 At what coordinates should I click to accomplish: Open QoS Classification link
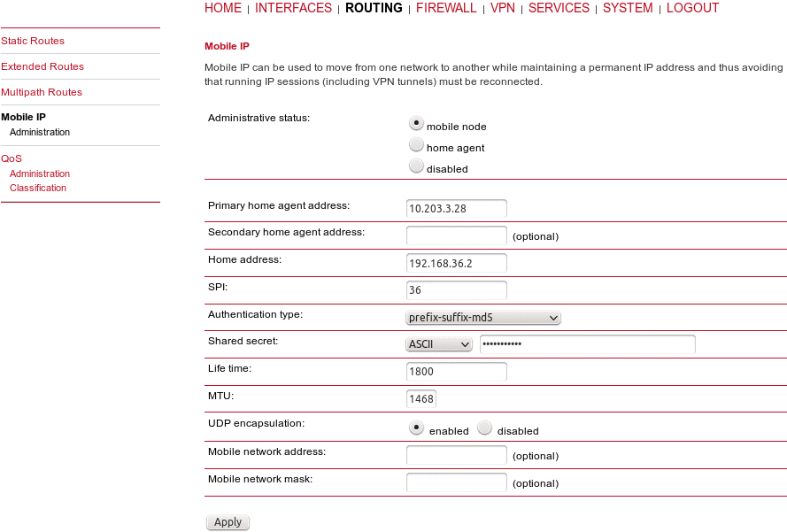[38, 188]
